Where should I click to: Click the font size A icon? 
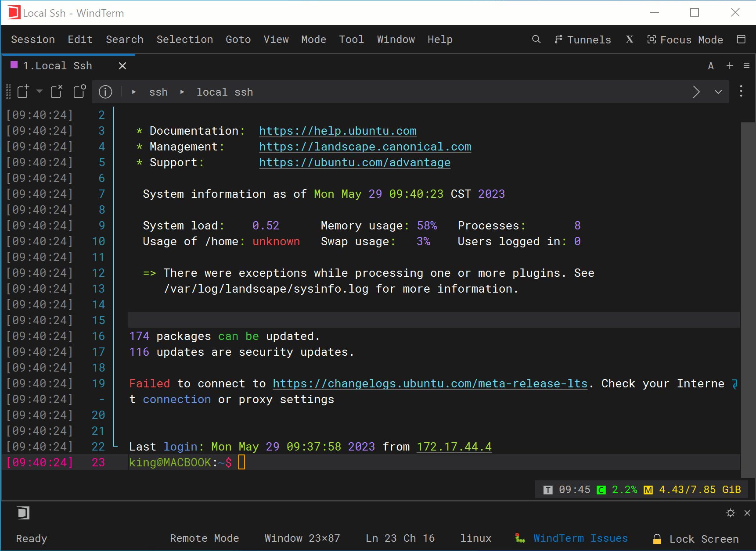711,65
